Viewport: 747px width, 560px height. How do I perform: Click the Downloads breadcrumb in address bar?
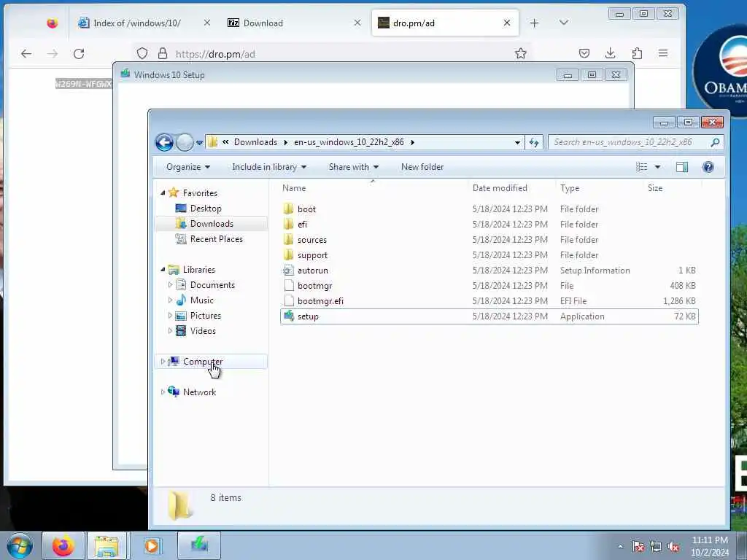click(x=255, y=142)
